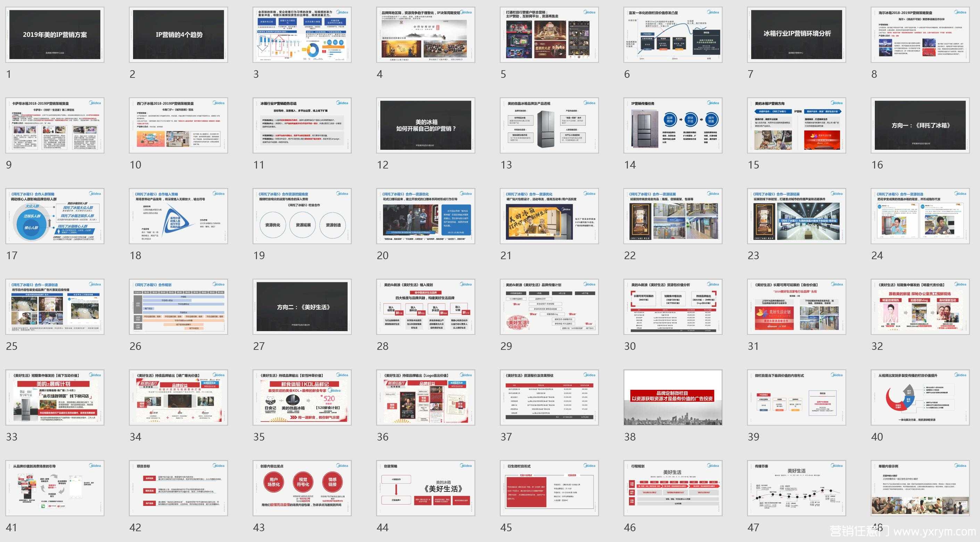The image size is (980, 542).
Task: Choose slide 6 with the curve diagram
Action: pos(673,35)
